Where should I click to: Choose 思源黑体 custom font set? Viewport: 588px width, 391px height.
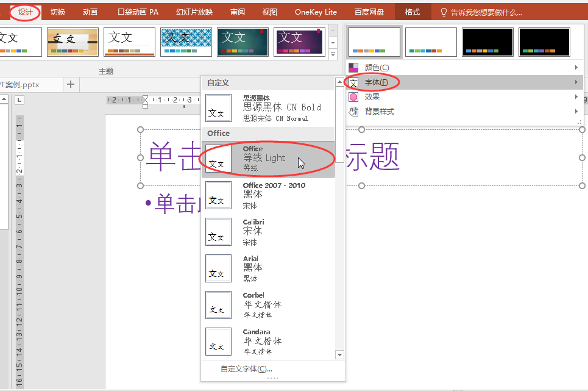pyautogui.click(x=267, y=109)
